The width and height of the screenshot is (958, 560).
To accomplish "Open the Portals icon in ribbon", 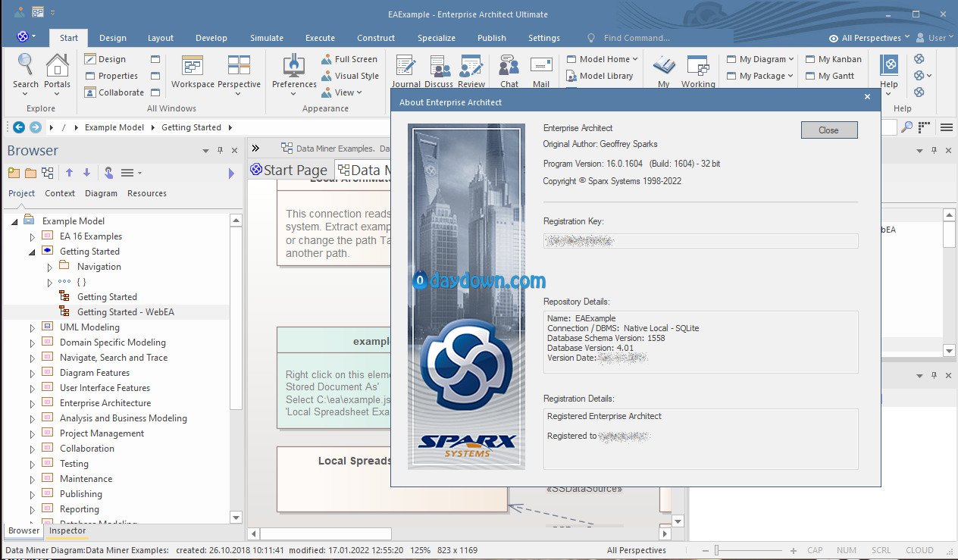I will [x=57, y=66].
